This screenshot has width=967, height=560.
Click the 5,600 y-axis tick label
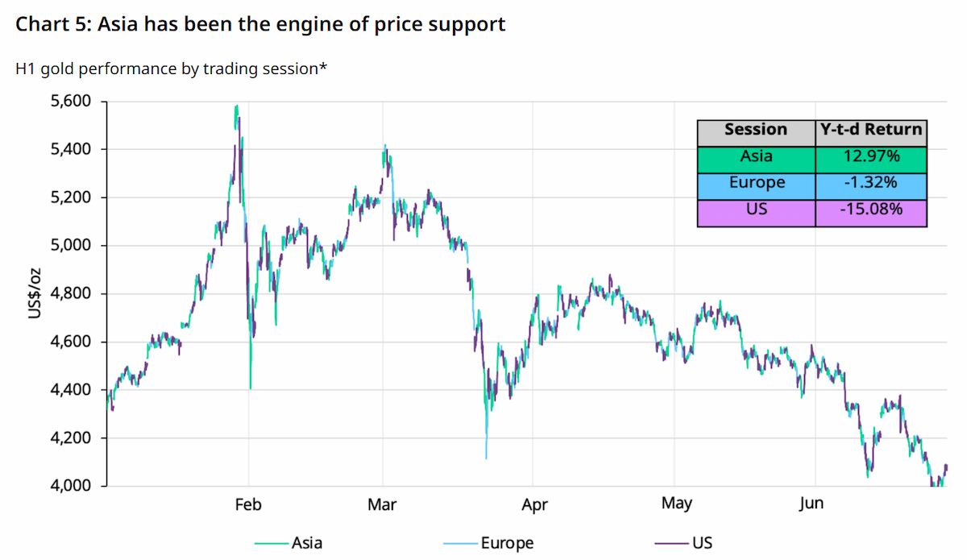[70, 102]
